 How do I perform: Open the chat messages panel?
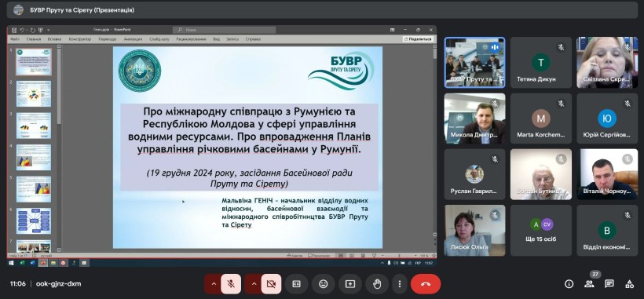point(609,284)
